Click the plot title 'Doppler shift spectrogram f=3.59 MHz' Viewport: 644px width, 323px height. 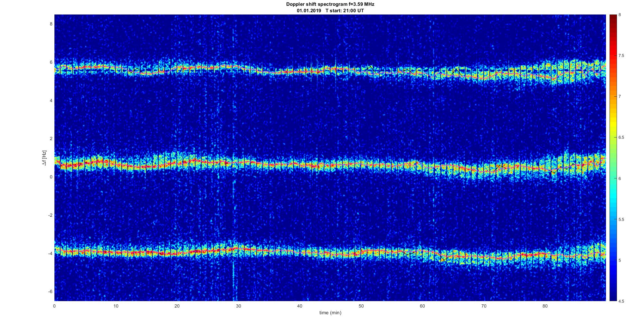(x=330, y=5)
